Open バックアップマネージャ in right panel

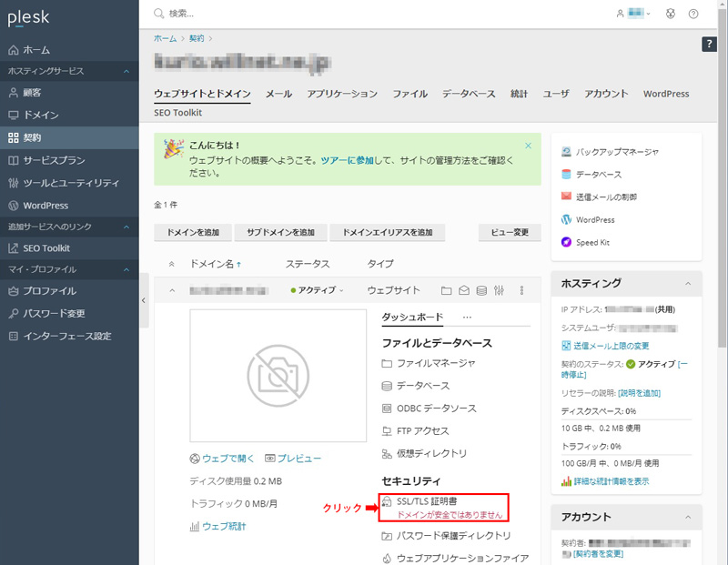click(x=616, y=152)
